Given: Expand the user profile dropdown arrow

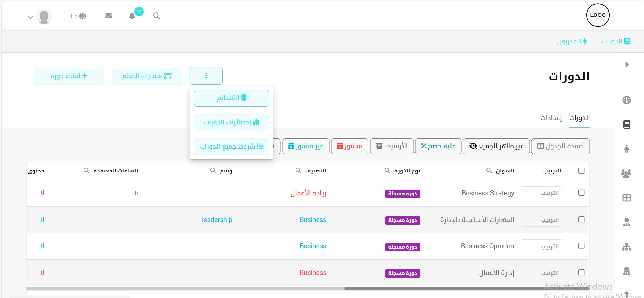Looking at the screenshot, I should 30,17.
